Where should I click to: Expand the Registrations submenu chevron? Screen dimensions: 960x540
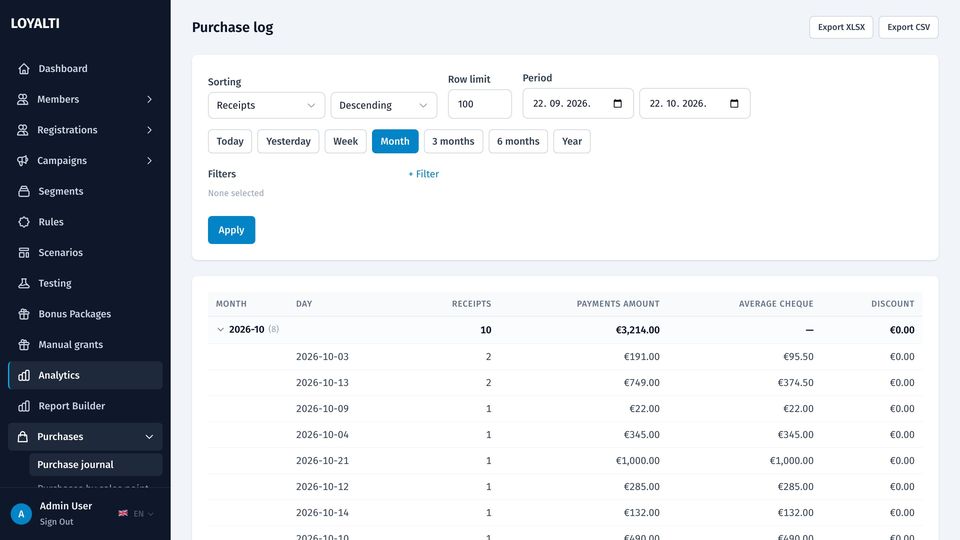149,130
